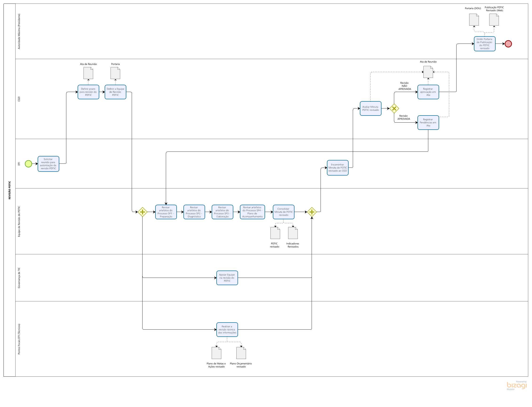Select the exclusive gateway after Avaliar Minuta

394,108
